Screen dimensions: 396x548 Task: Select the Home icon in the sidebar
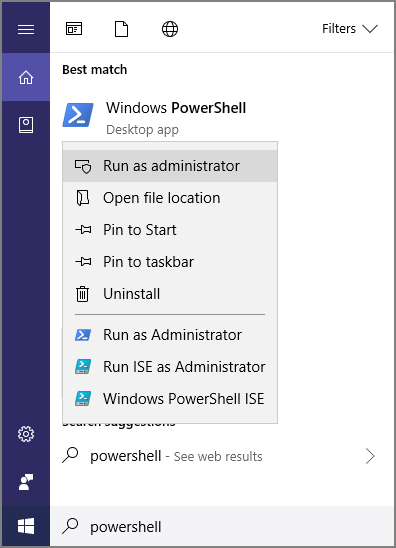(26, 77)
